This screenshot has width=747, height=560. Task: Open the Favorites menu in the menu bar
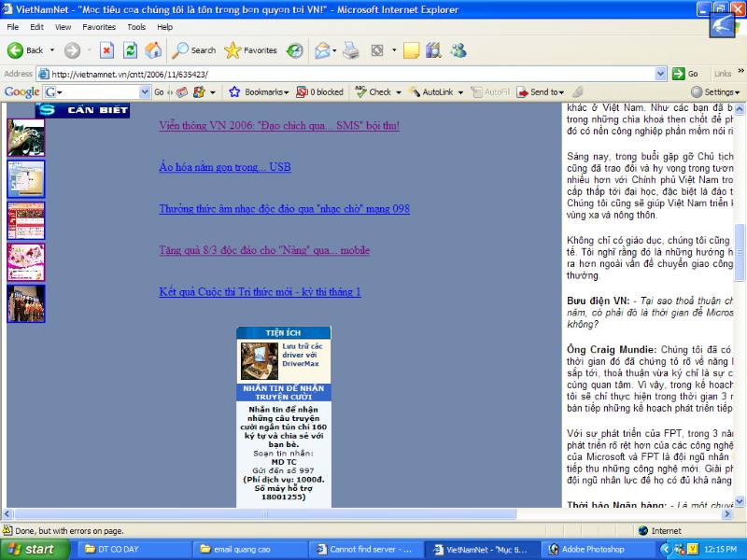[99, 27]
